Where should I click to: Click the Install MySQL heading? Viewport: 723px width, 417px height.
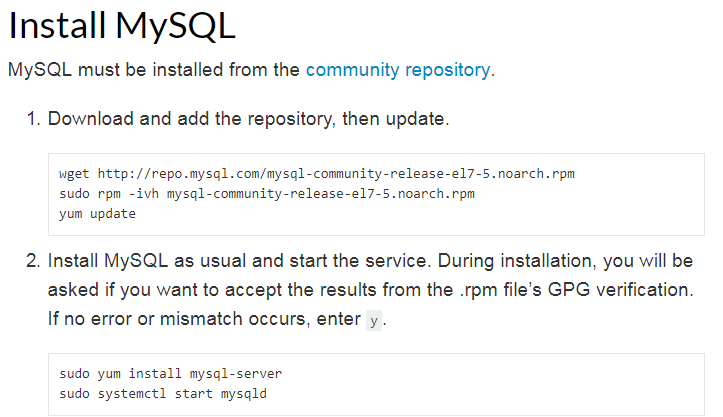122,26
